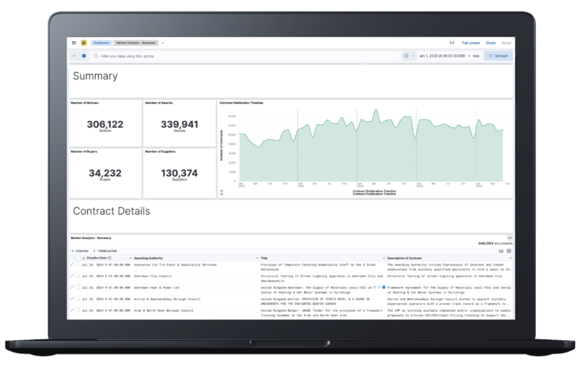Click the table display density icon
Screen dimensions: 588x376
pos(501,250)
